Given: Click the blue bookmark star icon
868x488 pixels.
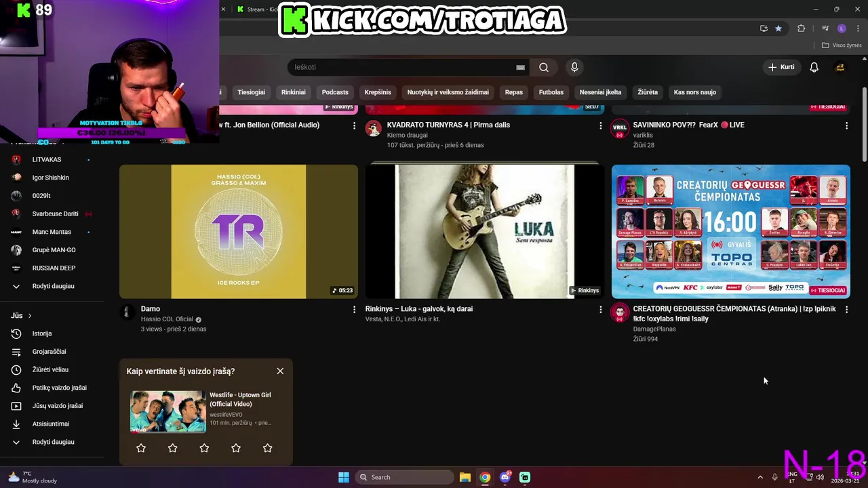Looking at the screenshot, I should coord(778,28).
